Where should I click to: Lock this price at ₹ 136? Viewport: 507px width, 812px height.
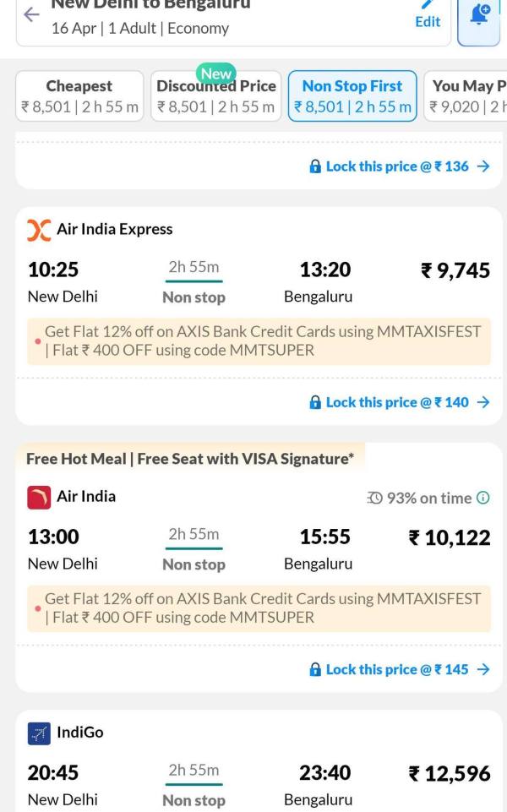point(399,166)
